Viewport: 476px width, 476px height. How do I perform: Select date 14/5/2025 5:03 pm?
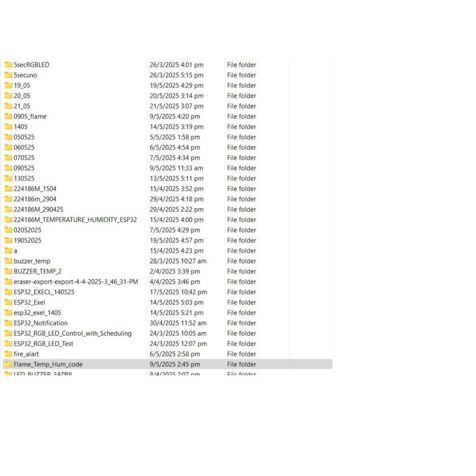pos(176,302)
